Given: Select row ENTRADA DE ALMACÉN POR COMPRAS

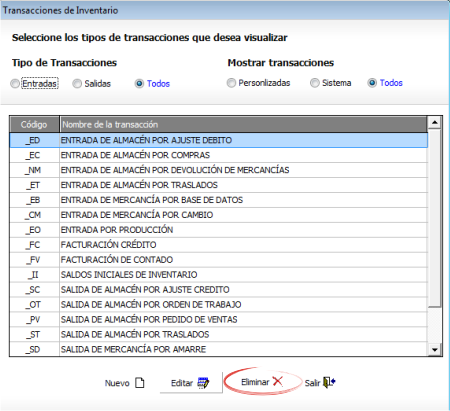Looking at the screenshot, I should 219,155.
